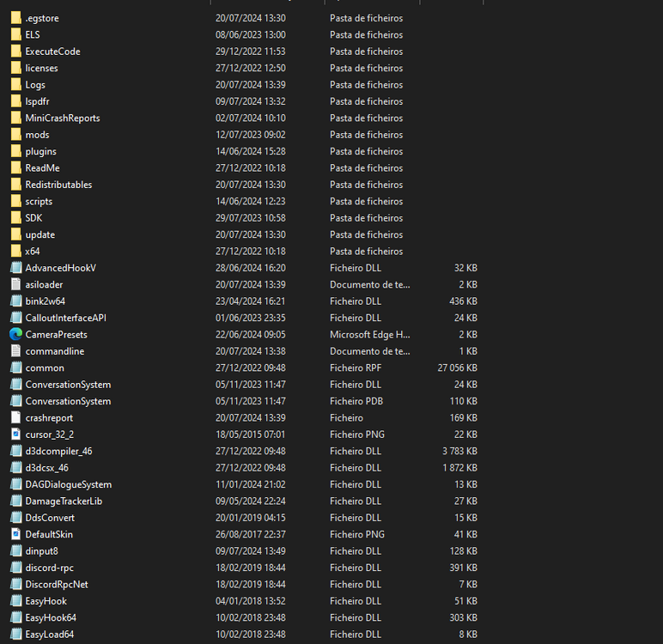The height and width of the screenshot is (644, 663).
Task: Select the SDK folder icon
Action: [15, 218]
